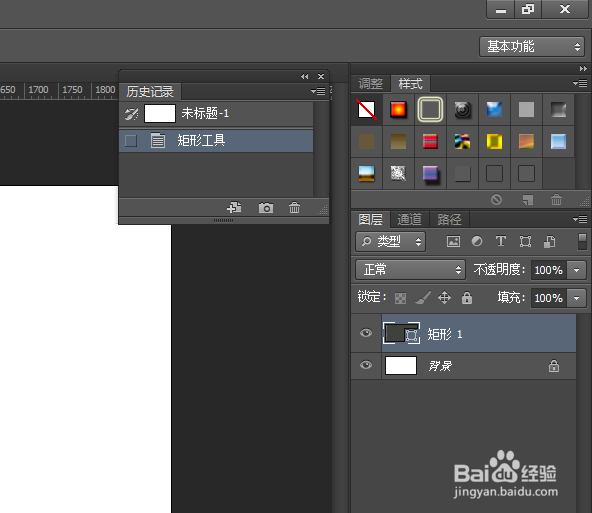
Task: Open the Layers panel flyout menu
Action: (580, 219)
